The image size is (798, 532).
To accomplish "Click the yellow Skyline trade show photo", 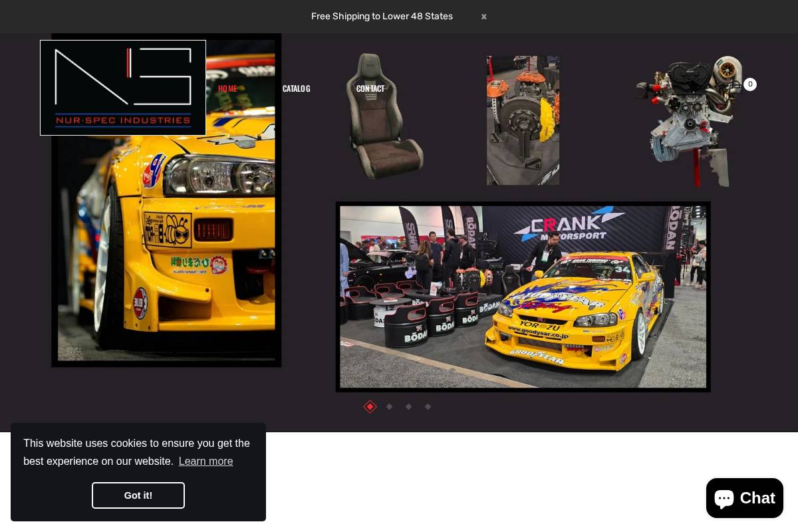I will (523, 297).
